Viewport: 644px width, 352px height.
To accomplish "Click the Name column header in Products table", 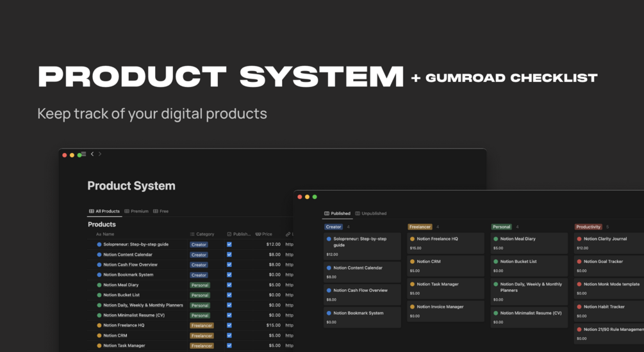I will (x=105, y=234).
